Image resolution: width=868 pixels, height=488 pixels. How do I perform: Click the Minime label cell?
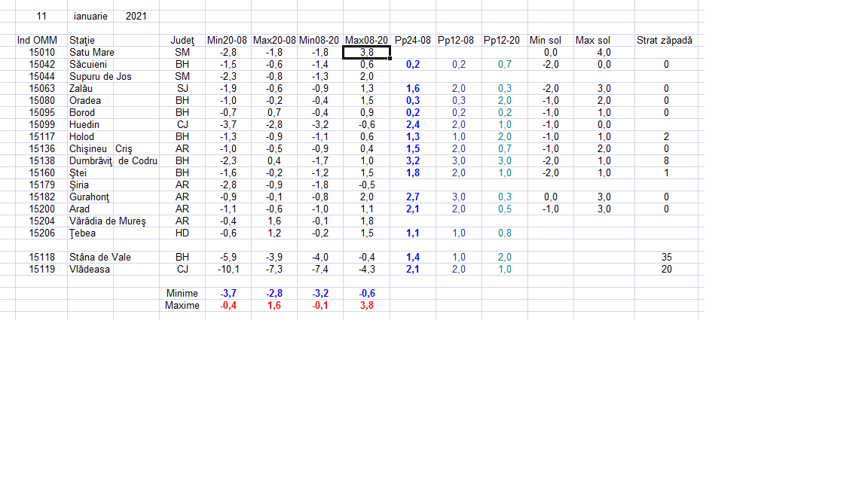pos(182,293)
